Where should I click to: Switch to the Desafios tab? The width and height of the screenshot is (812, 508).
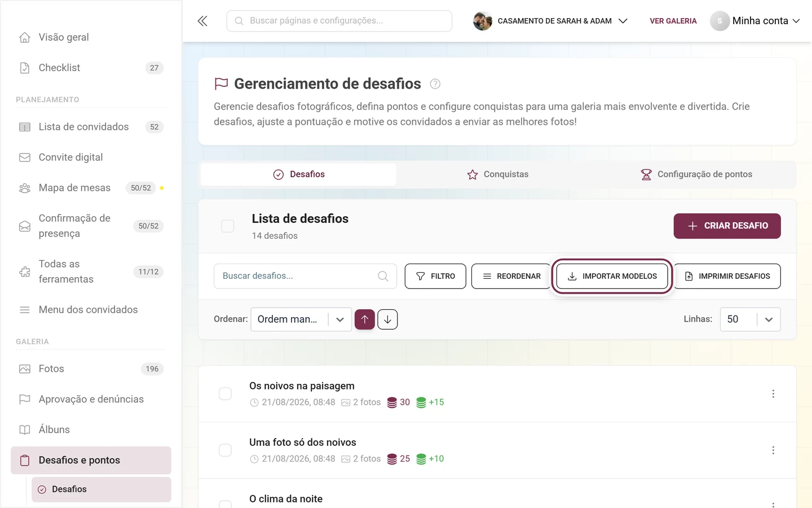pos(299,174)
